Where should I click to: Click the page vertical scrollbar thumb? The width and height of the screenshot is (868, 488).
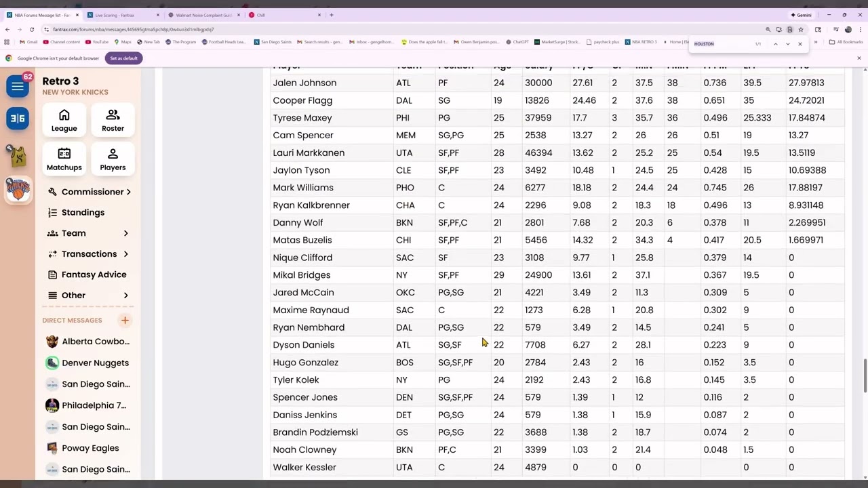pos(865,376)
